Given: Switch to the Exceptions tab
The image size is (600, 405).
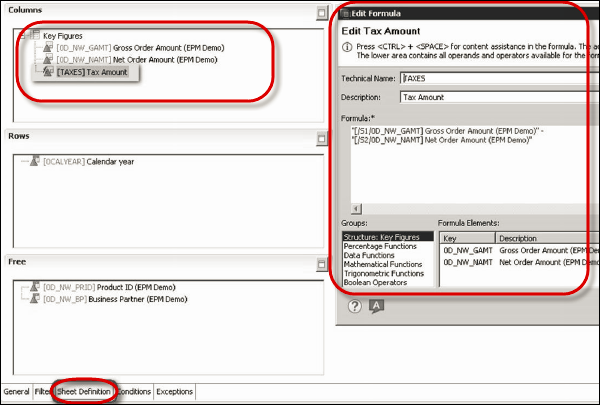Looking at the screenshot, I should [174, 392].
